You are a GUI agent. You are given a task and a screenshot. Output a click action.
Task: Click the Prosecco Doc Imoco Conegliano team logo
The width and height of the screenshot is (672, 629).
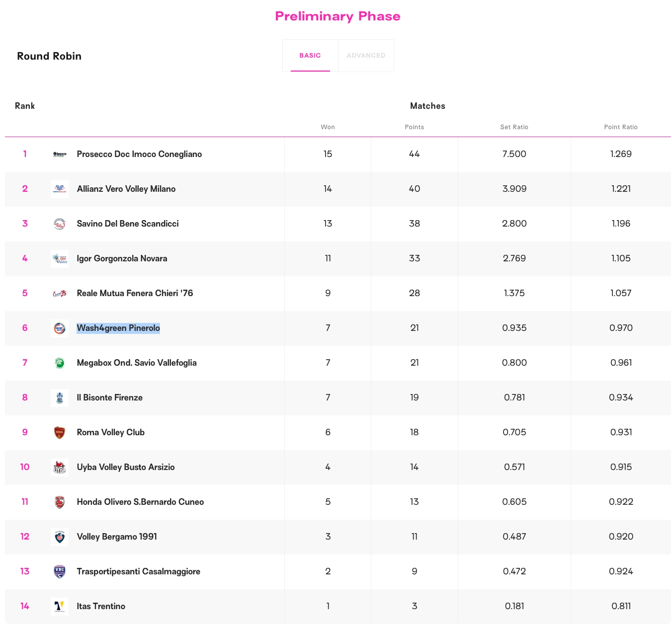pos(60,155)
